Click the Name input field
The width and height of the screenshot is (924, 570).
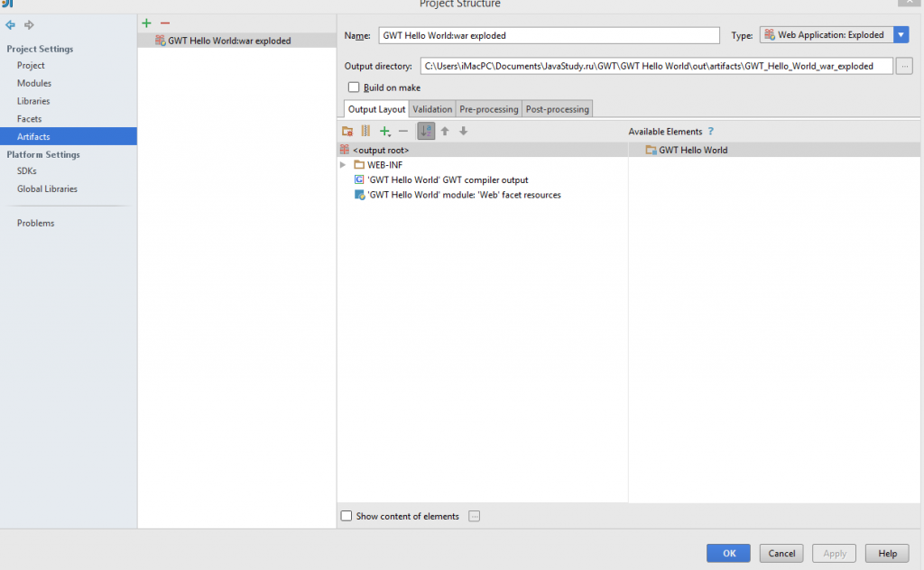point(549,35)
